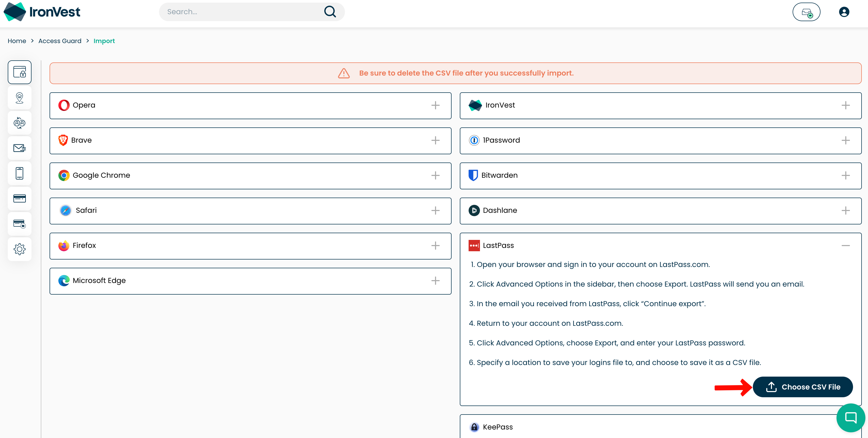868x438 pixels.
Task: Click the wallet icon button in header
Action: coord(806,12)
